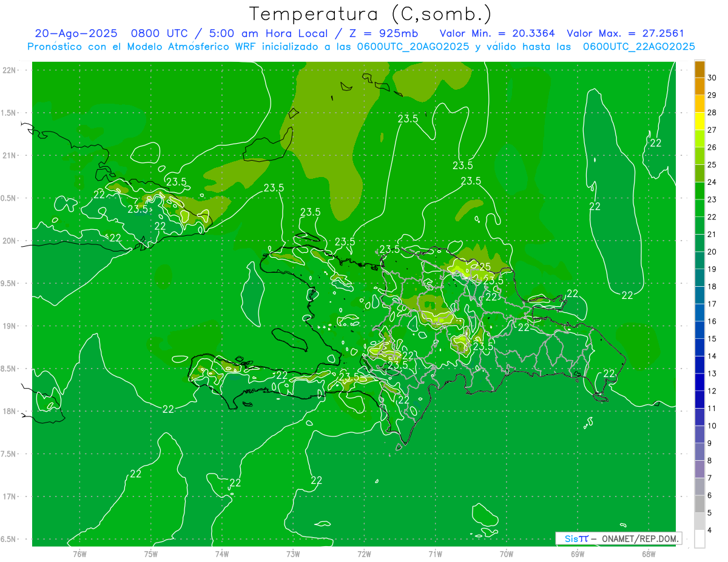Click the colorbar label '20'

[x=712, y=252]
